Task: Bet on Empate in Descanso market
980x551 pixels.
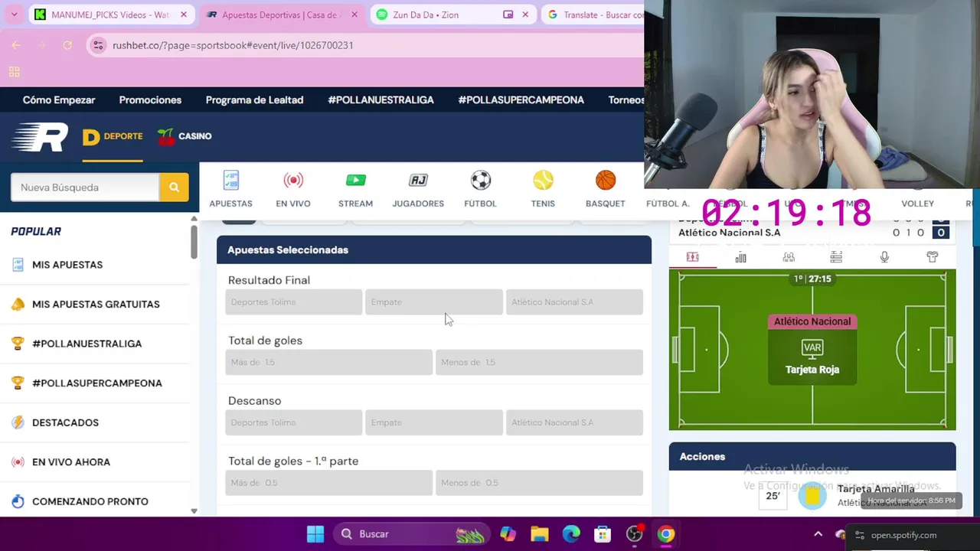Action: (433, 422)
